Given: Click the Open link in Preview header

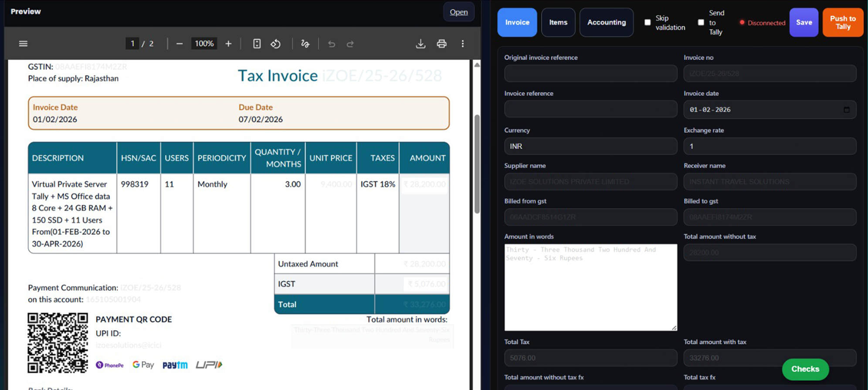Looking at the screenshot, I should pos(459,12).
